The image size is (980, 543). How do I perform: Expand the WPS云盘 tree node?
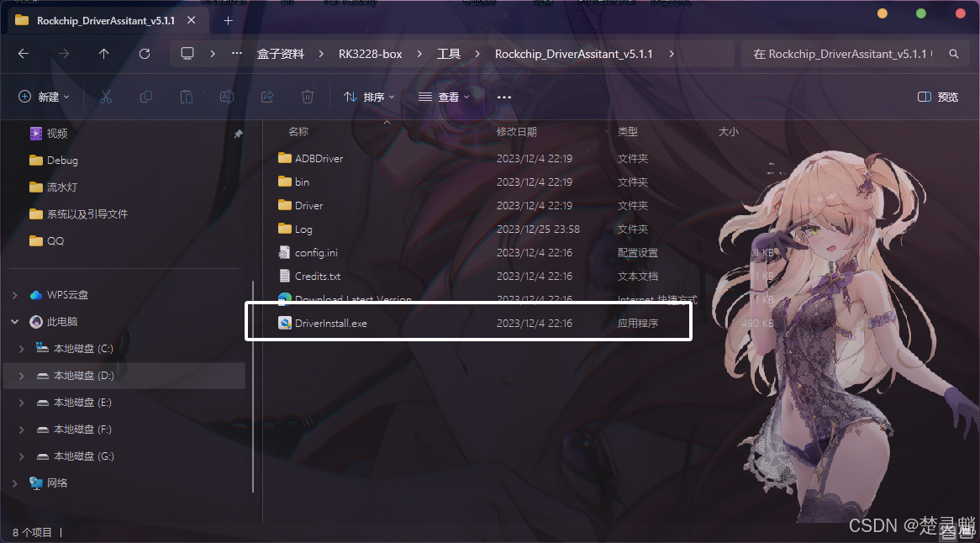15,295
